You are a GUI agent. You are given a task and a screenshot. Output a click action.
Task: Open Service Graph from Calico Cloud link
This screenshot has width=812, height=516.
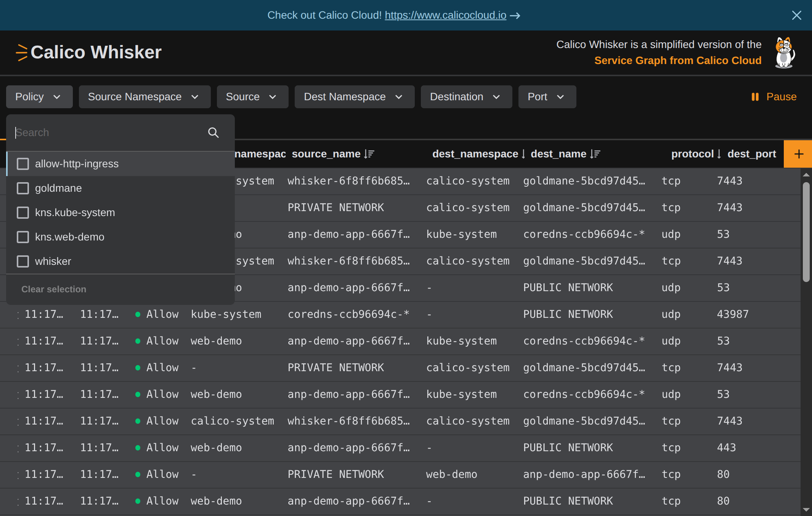coord(678,61)
